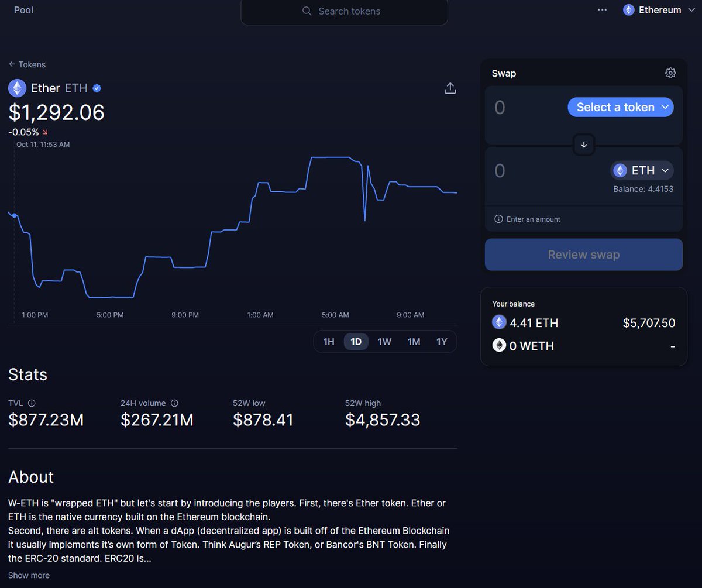The image size is (702, 588).
Task: Open the ETH token selector dropdown
Action: tap(642, 170)
